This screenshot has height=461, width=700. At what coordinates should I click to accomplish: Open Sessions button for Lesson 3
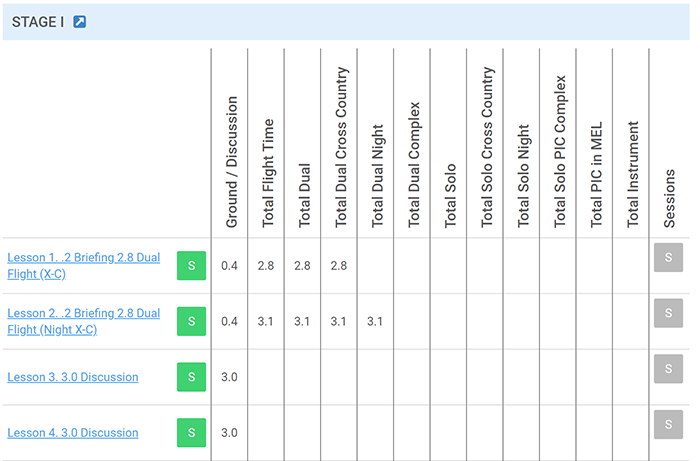tap(668, 369)
